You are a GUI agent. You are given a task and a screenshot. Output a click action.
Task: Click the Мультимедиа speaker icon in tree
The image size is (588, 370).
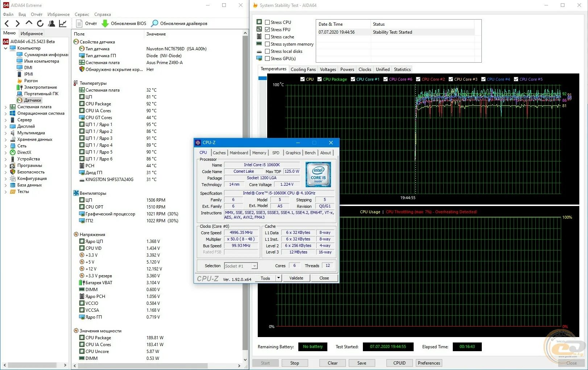pyautogui.click(x=13, y=133)
